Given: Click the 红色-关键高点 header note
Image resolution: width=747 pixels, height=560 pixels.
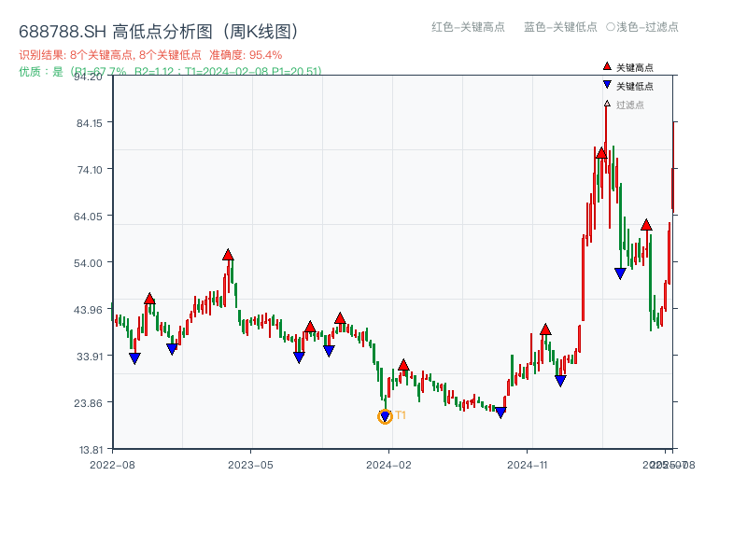Looking at the screenshot, I should [468, 27].
